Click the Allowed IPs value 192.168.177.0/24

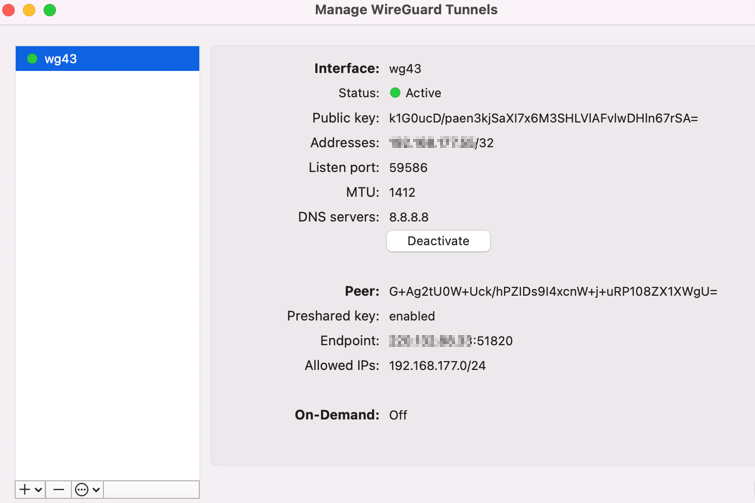pyautogui.click(x=437, y=366)
